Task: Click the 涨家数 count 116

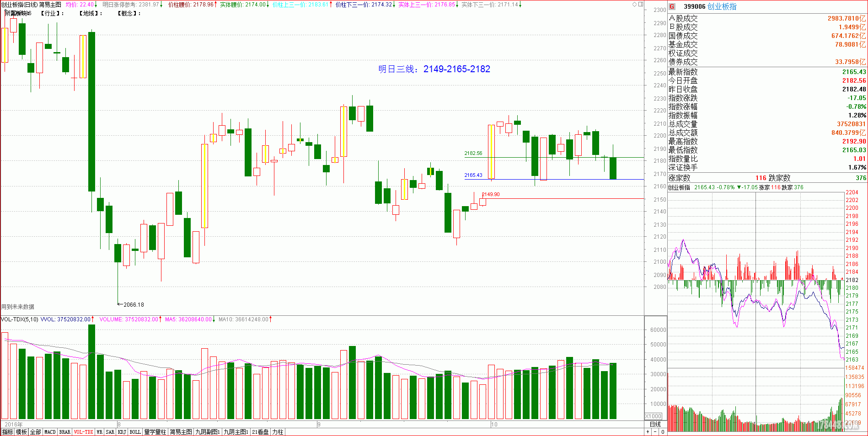Action: (761, 178)
